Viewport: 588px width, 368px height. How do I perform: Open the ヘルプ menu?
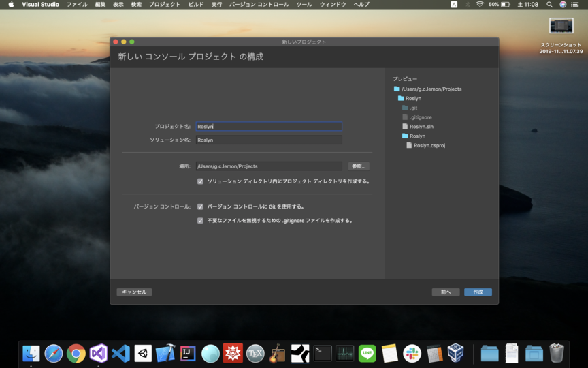tap(361, 5)
